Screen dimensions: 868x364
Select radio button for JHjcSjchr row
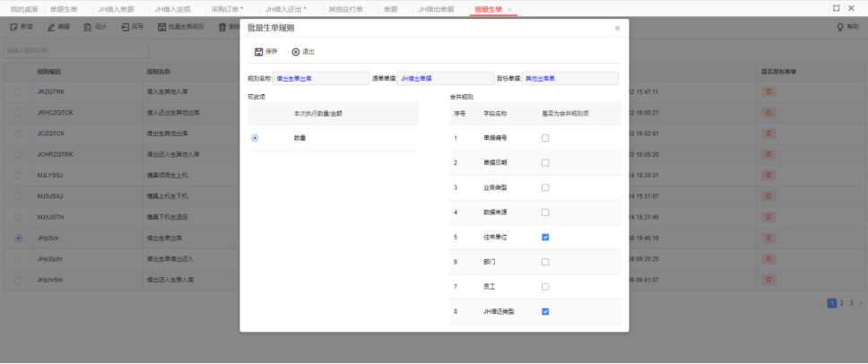coord(18,259)
